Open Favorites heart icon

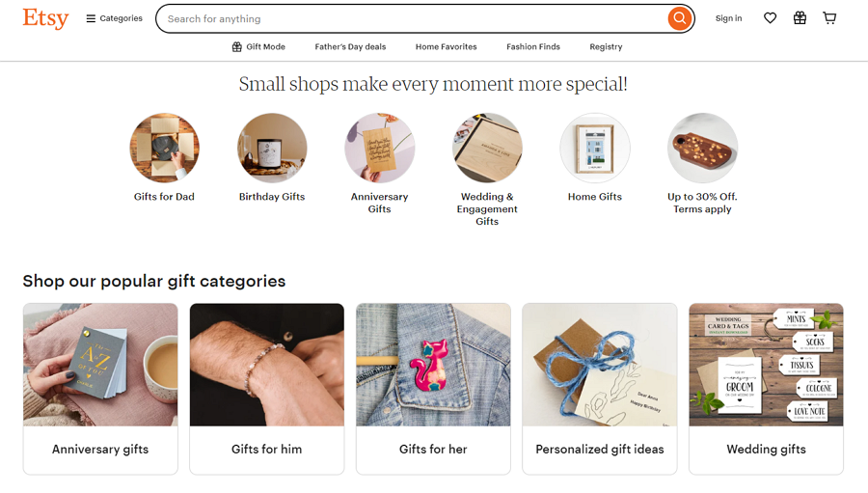click(770, 18)
